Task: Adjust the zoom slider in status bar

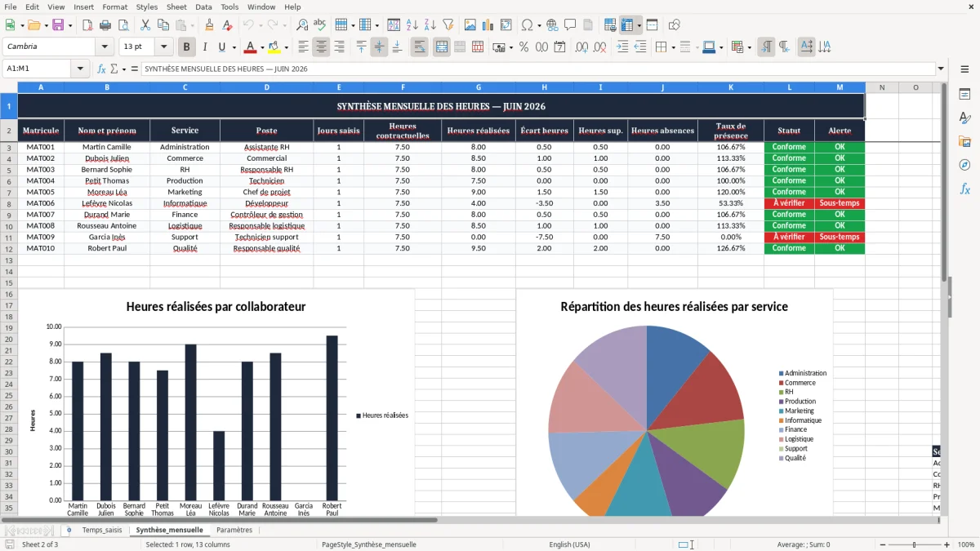Action: coord(914,544)
